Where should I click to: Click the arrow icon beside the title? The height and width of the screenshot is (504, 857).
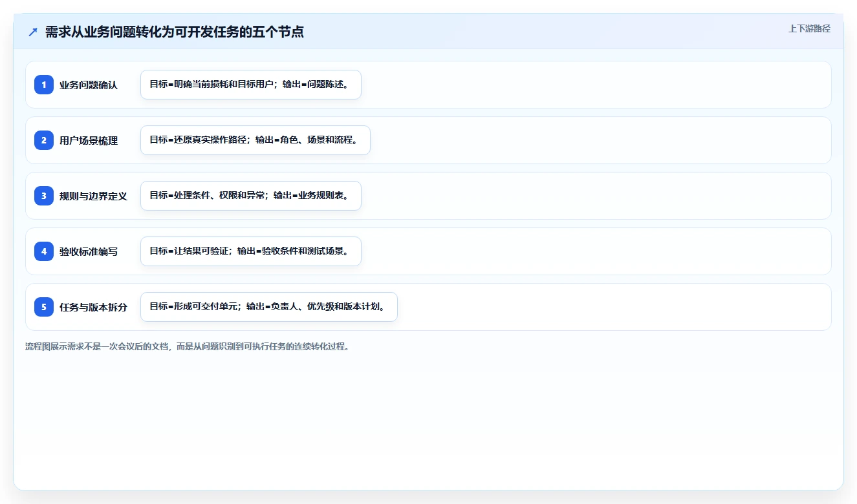[x=33, y=32]
